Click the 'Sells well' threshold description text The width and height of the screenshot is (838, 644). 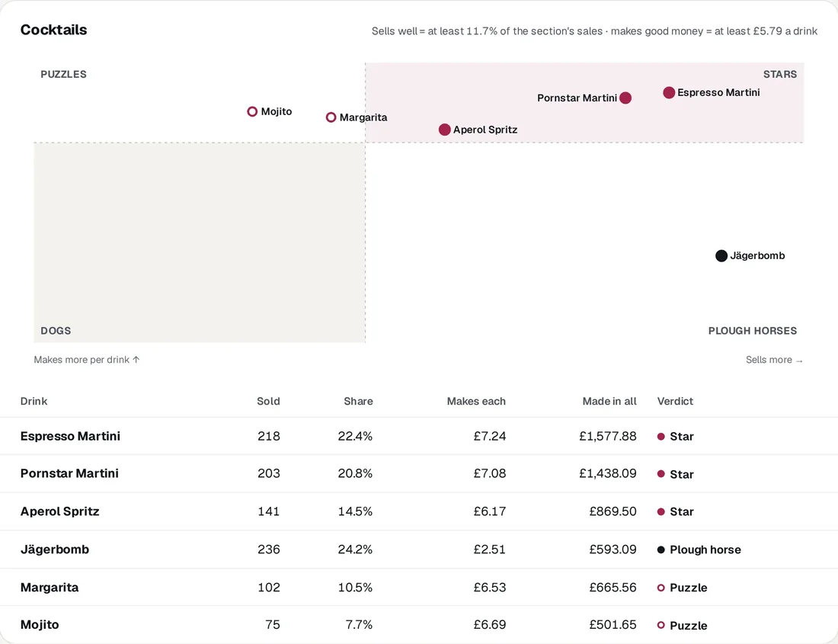pos(594,31)
